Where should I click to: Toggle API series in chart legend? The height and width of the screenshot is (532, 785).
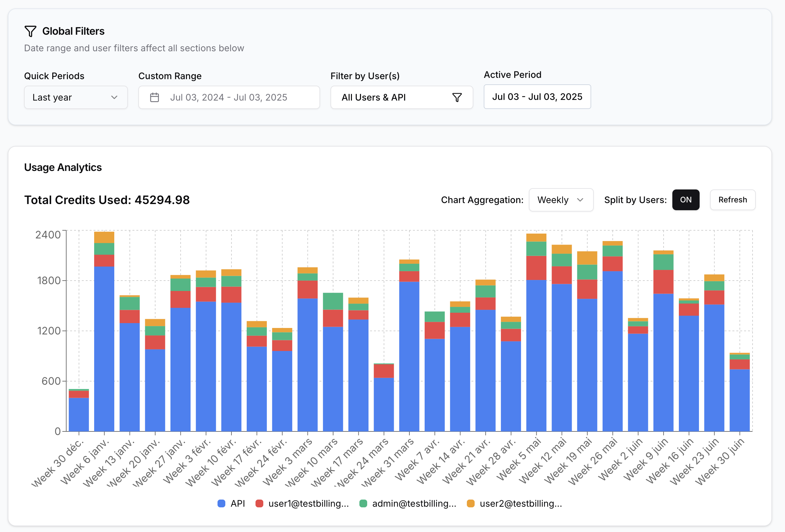(x=237, y=503)
